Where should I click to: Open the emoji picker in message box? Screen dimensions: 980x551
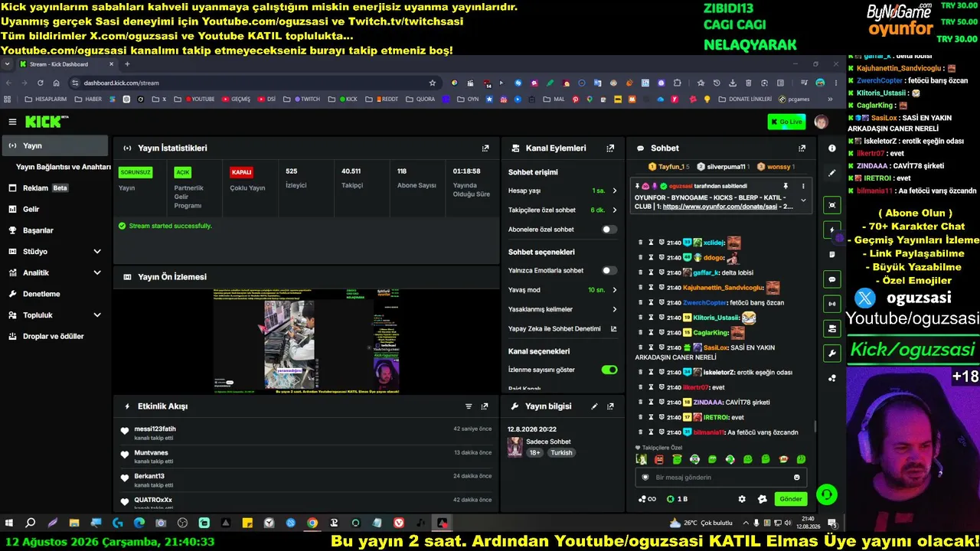[x=797, y=478]
